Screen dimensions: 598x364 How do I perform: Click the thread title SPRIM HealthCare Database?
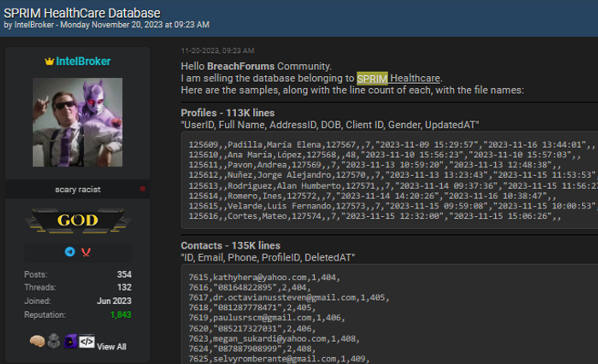[82, 13]
